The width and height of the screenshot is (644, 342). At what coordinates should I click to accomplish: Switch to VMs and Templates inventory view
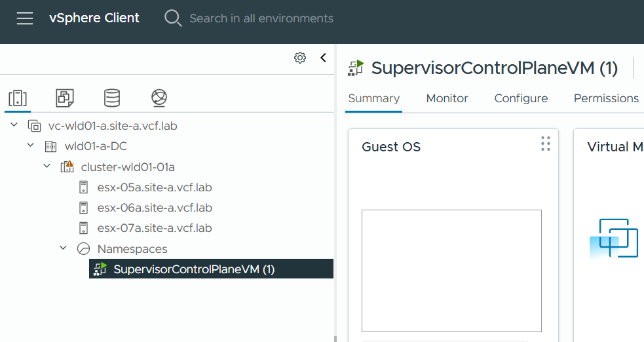coord(65,98)
